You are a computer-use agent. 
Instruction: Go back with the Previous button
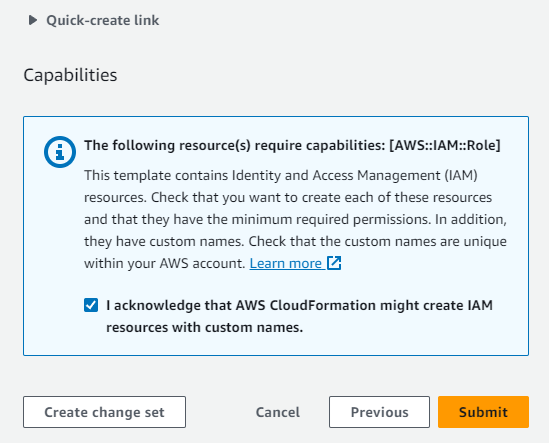pyautogui.click(x=379, y=412)
